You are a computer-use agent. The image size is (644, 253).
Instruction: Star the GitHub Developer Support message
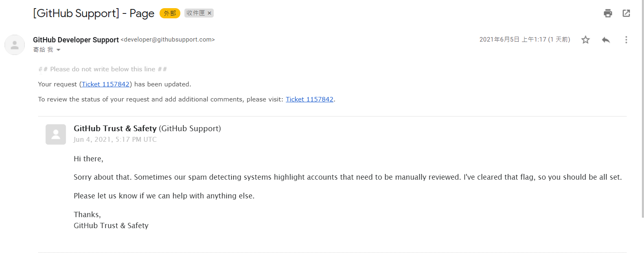tap(585, 40)
